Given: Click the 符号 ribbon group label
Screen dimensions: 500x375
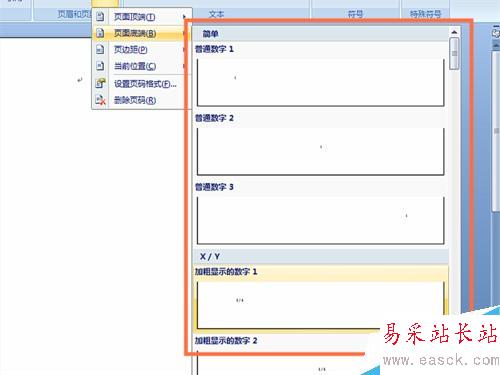Looking at the screenshot, I should (x=355, y=14).
